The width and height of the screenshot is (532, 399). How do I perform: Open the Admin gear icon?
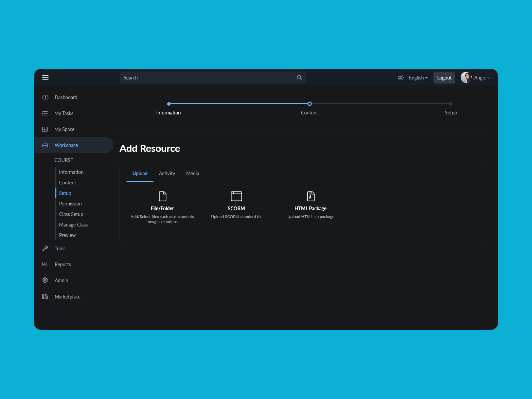tap(45, 280)
